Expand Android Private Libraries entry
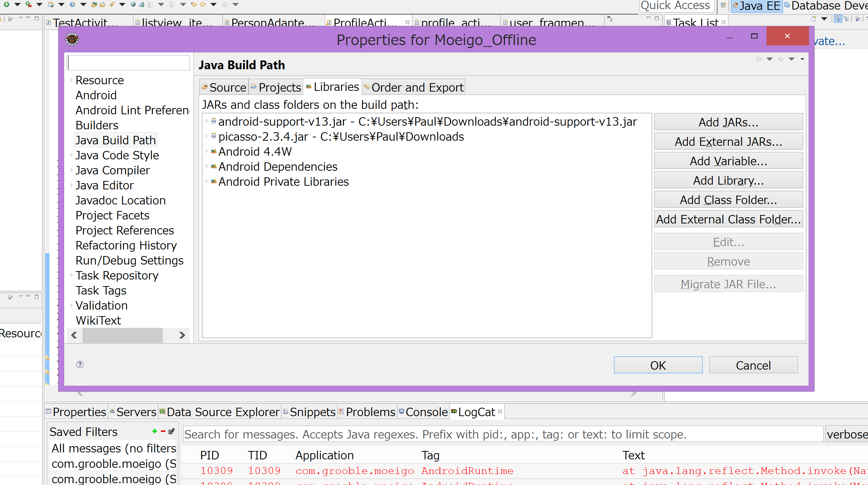Viewport: 868px width, 485px height. coord(207,181)
